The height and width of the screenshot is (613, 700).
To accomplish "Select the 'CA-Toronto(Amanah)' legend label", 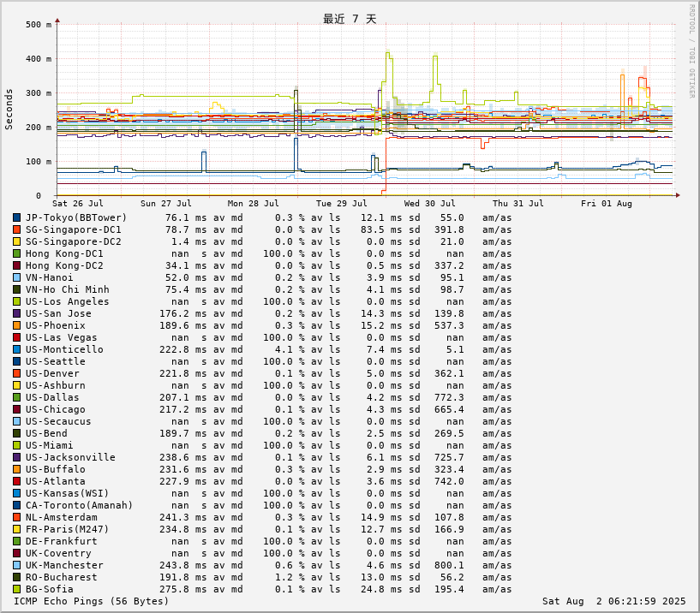I will (x=80, y=505).
